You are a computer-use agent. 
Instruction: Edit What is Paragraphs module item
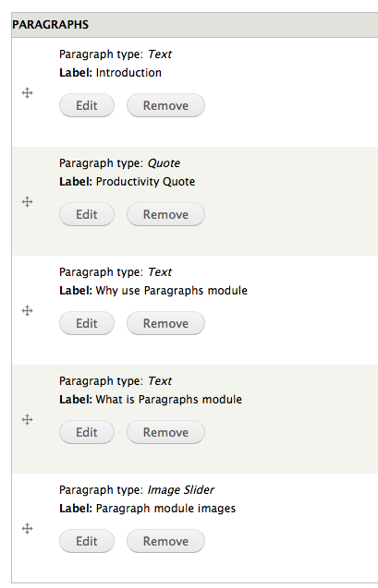pyautogui.click(x=87, y=432)
